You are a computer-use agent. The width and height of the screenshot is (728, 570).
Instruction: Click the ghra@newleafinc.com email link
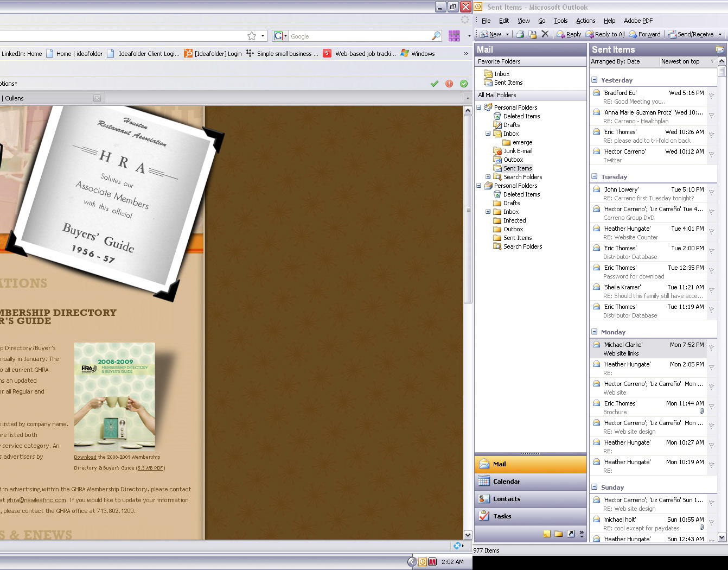[36, 500]
